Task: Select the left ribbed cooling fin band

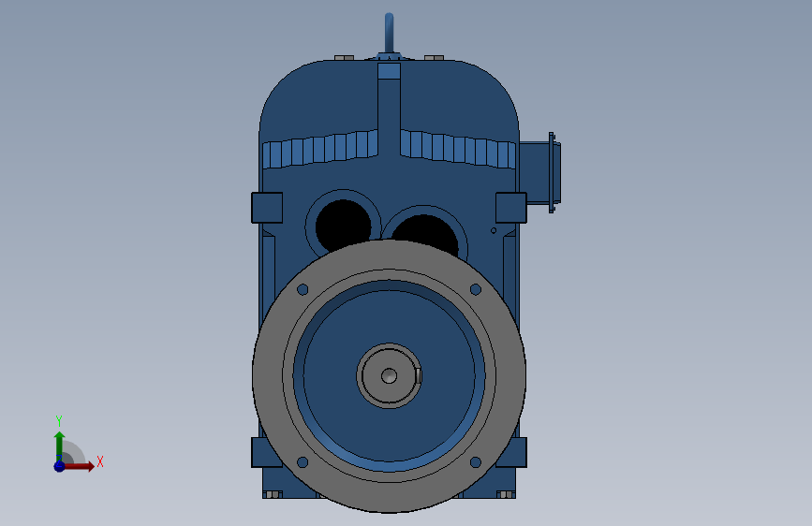Action: click(x=320, y=149)
